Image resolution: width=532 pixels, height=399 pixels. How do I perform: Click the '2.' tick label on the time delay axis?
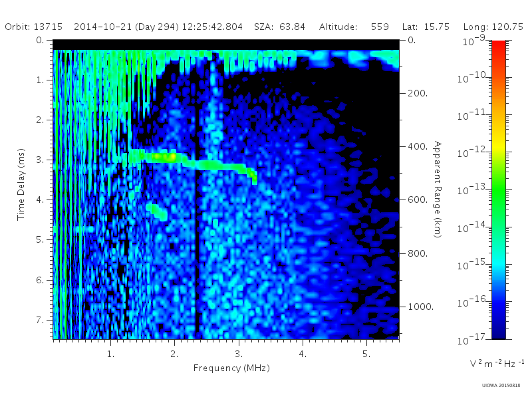(40, 120)
